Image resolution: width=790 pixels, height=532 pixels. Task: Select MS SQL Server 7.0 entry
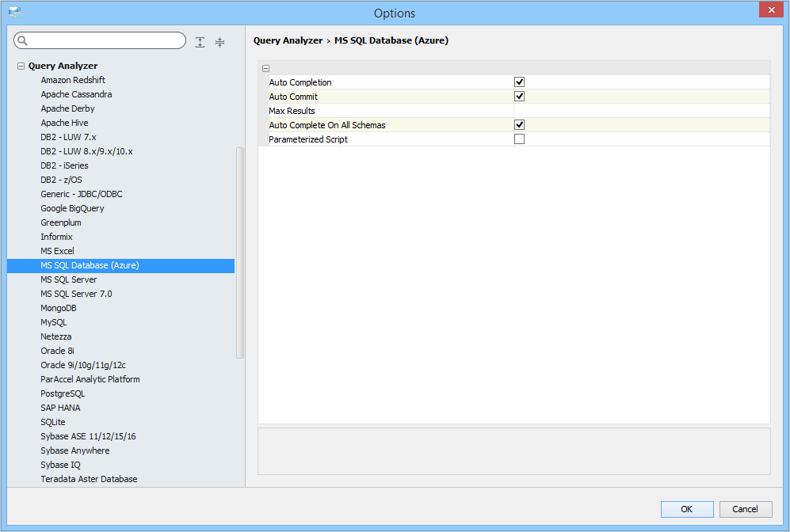coord(76,294)
